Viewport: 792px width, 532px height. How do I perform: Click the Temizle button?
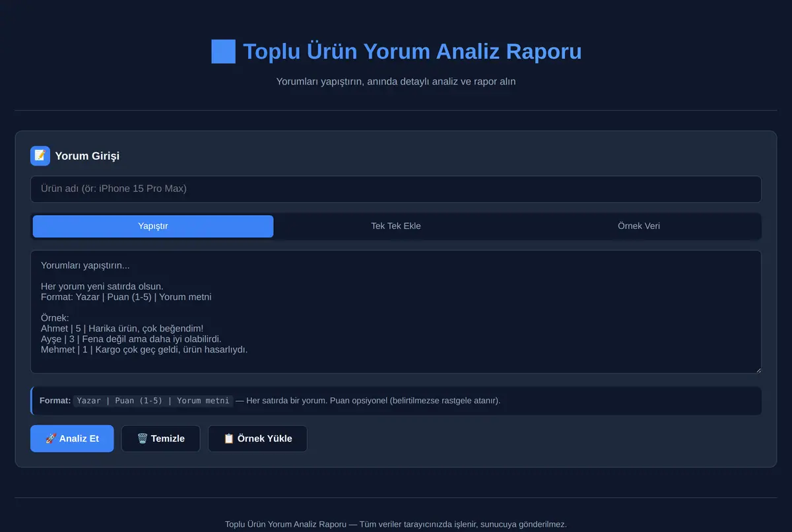pyautogui.click(x=160, y=438)
